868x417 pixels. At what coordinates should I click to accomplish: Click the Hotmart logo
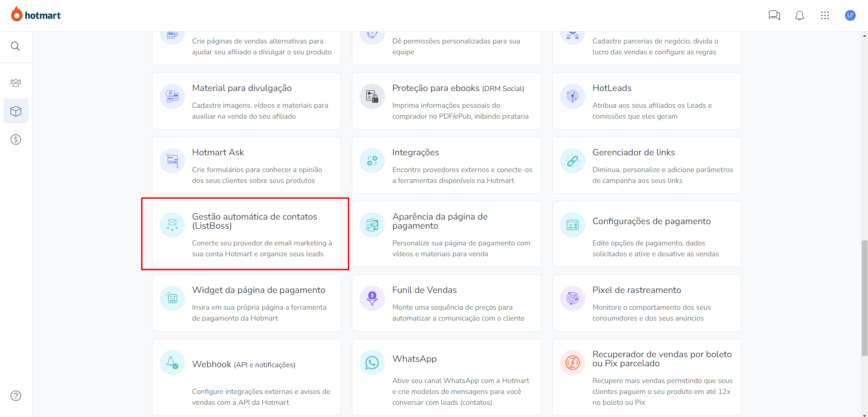tap(36, 15)
